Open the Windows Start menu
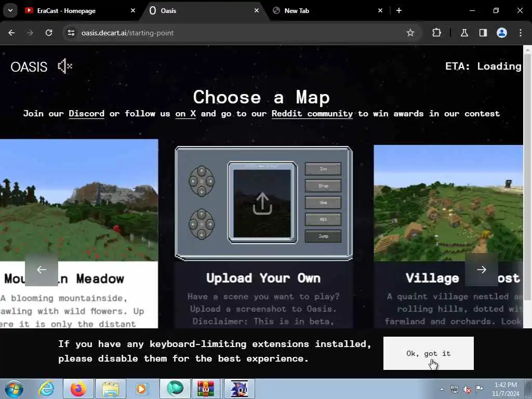Screen dimensions: 532x399 click(14, 389)
